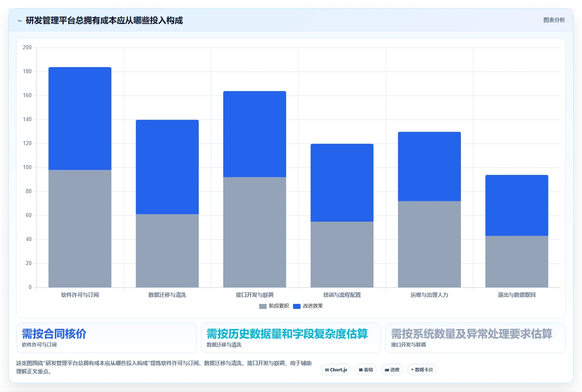Screen dimensions: 582x392
Task: Click blue bar segment for 运维与治理人力
Action: (x=429, y=167)
